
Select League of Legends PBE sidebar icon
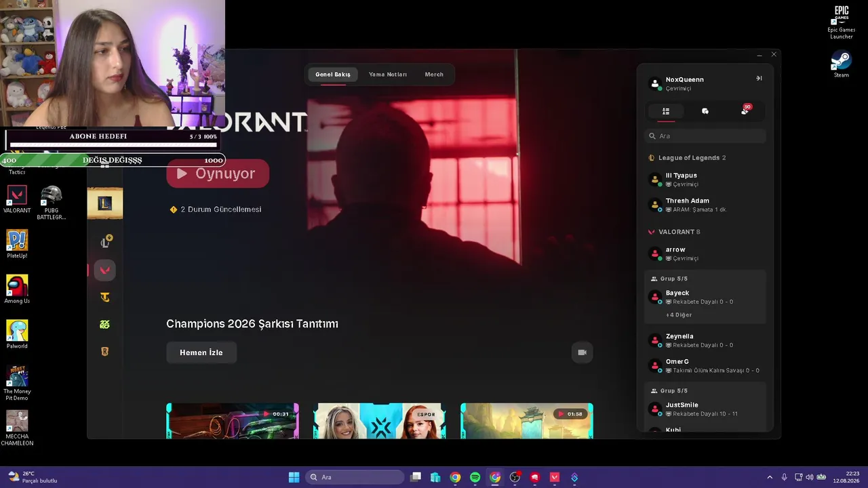click(105, 242)
